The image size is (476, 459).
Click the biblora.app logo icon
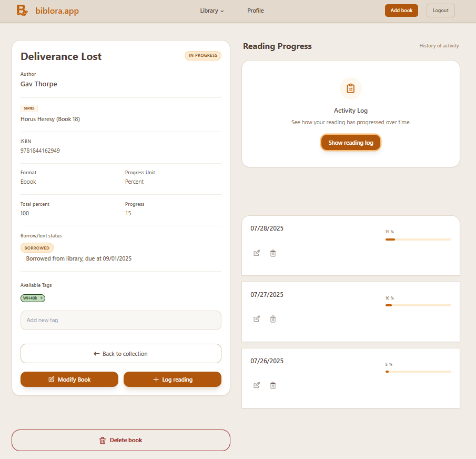[x=22, y=11]
